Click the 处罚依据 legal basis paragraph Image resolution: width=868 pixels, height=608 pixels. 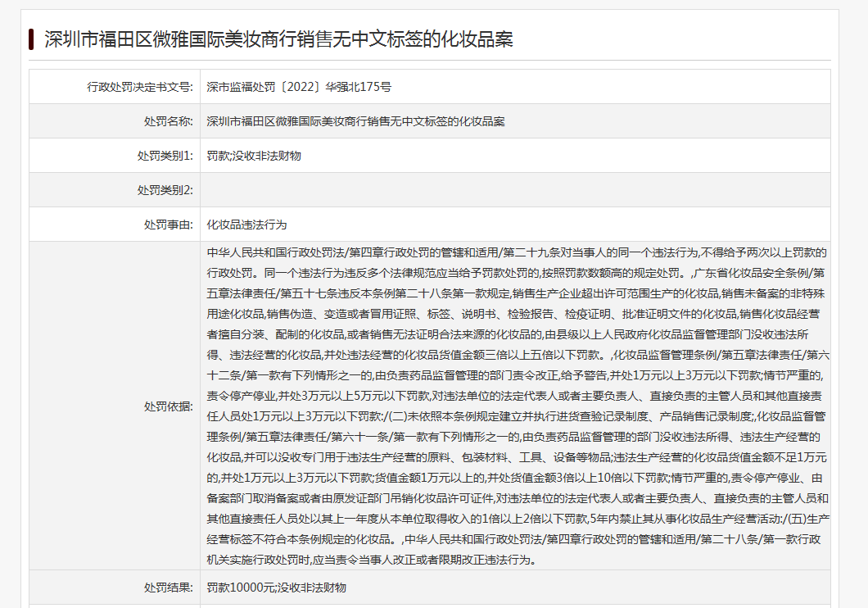click(x=518, y=406)
